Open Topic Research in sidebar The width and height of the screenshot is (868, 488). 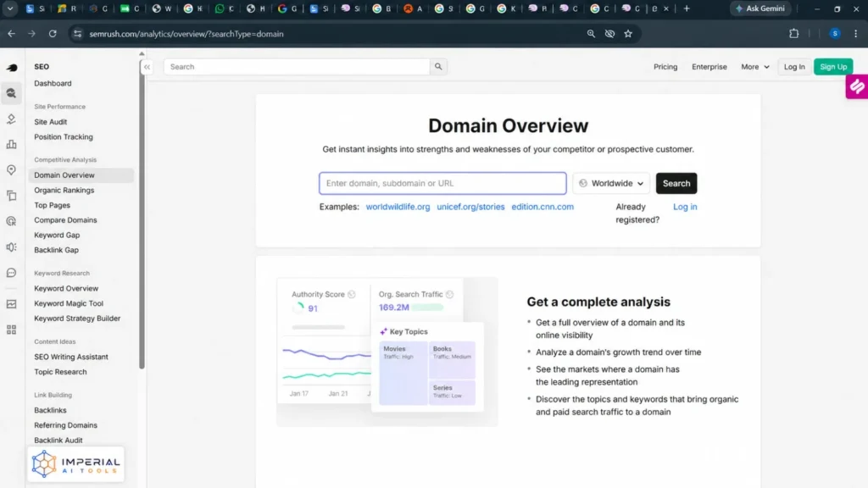coord(60,372)
